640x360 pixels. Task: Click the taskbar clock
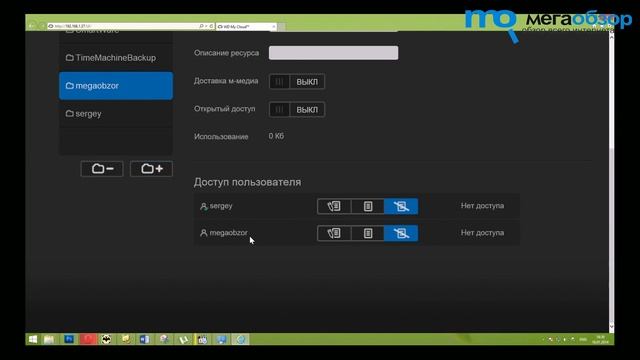coord(600,340)
